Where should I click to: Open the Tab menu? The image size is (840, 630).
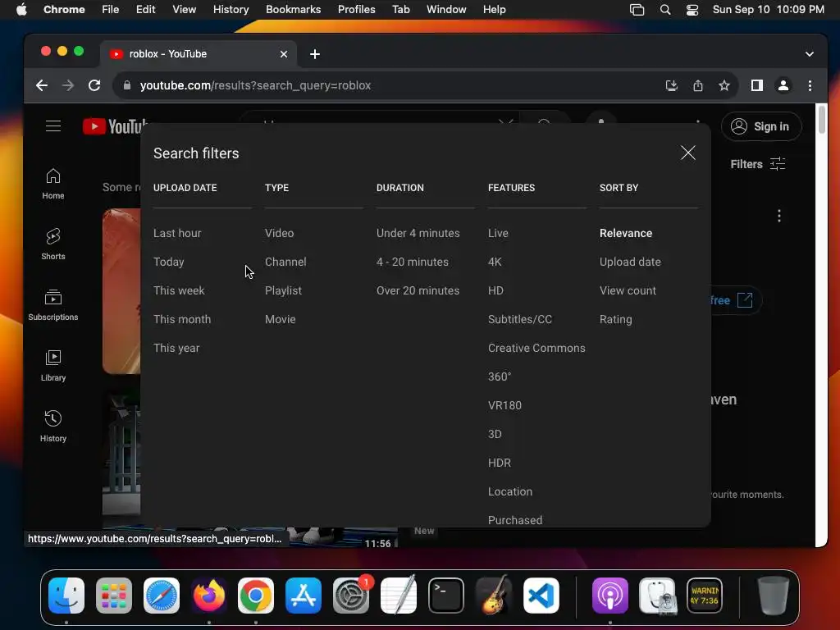(400, 9)
